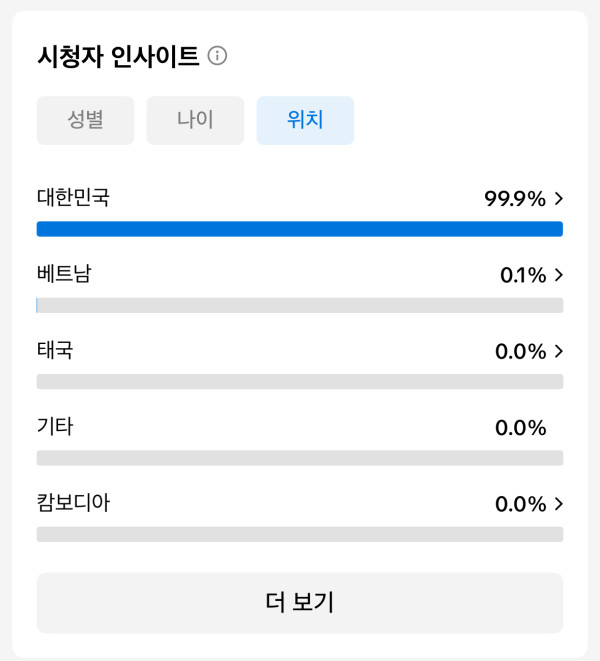Open the 캄보디아 country label
Viewport: 600px width, 661px height.
coord(73,502)
